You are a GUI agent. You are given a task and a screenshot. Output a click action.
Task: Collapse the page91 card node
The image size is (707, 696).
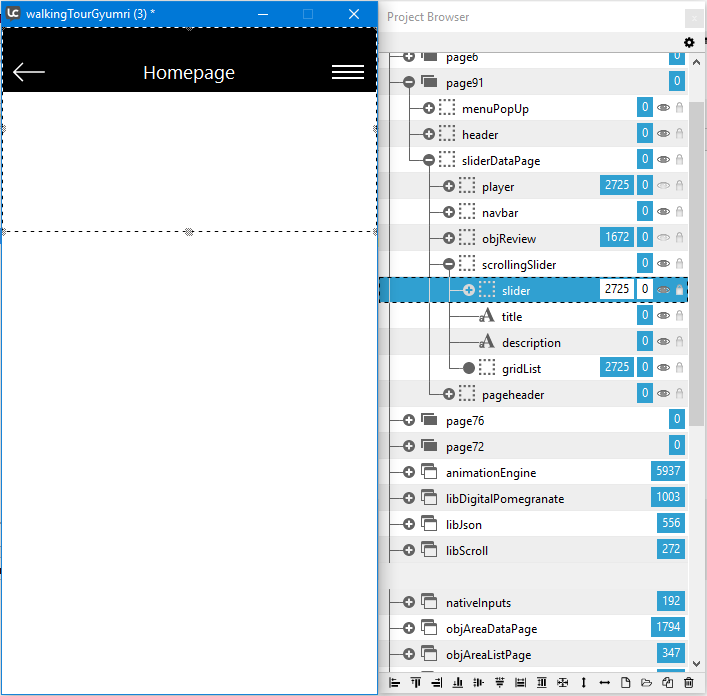click(409, 82)
